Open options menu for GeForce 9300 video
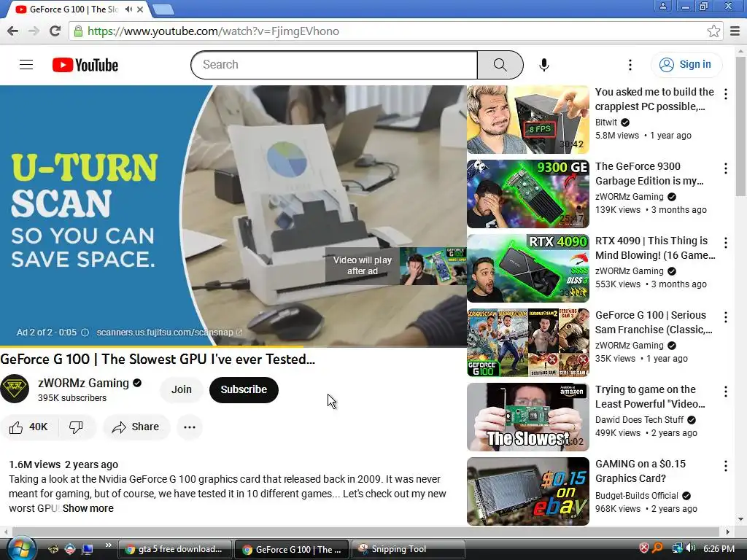 [x=726, y=168]
